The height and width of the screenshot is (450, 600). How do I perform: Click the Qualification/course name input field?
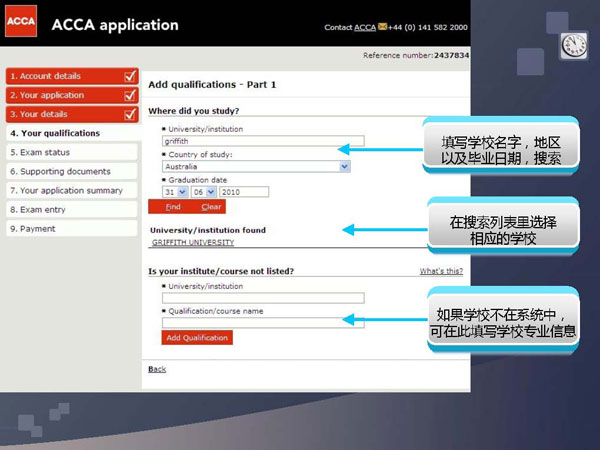click(x=263, y=322)
